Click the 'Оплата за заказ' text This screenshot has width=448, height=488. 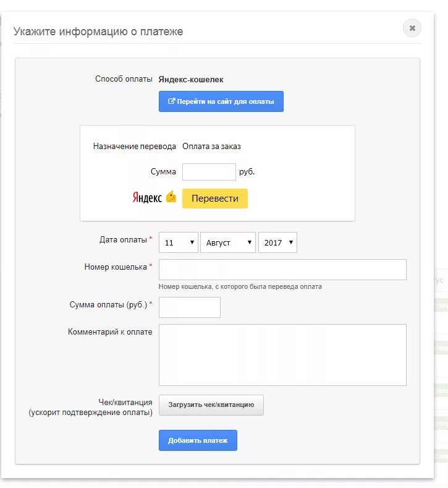point(211,146)
